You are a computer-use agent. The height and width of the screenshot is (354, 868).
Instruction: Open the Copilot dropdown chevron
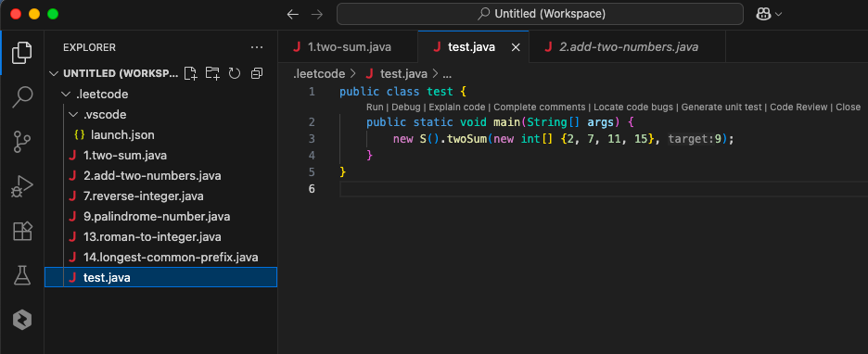(x=779, y=15)
